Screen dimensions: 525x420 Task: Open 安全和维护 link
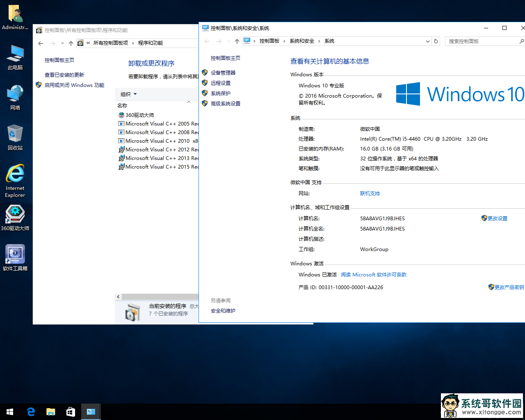point(223,310)
